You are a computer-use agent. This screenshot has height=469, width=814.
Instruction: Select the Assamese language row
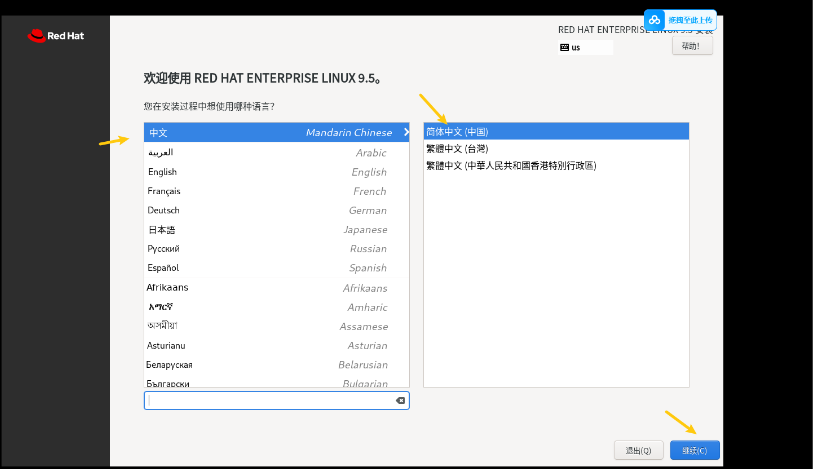[x=277, y=326]
